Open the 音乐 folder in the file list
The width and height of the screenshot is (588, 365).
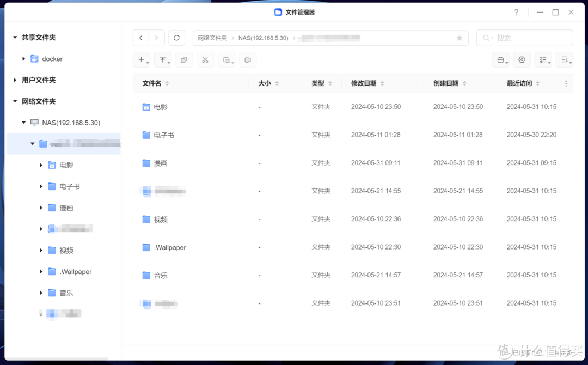click(x=160, y=275)
